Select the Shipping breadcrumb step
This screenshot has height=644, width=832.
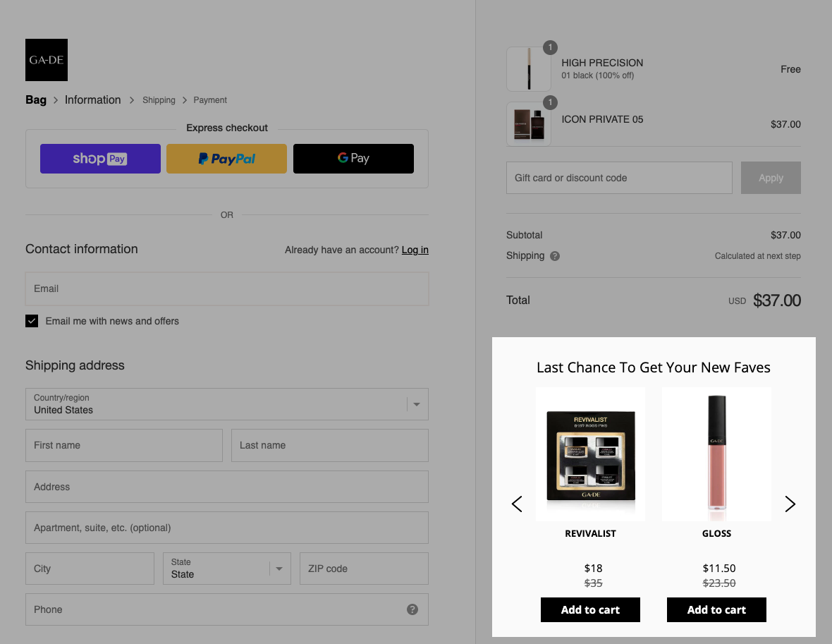click(x=159, y=100)
